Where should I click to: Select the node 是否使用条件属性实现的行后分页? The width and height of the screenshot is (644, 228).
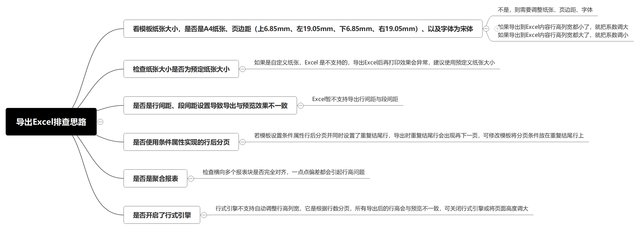pyautogui.click(x=181, y=142)
